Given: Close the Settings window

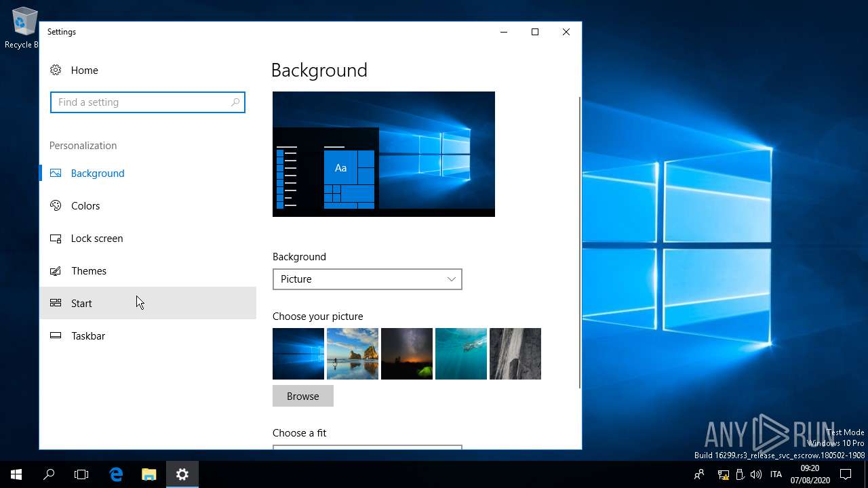Looking at the screenshot, I should 566,32.
